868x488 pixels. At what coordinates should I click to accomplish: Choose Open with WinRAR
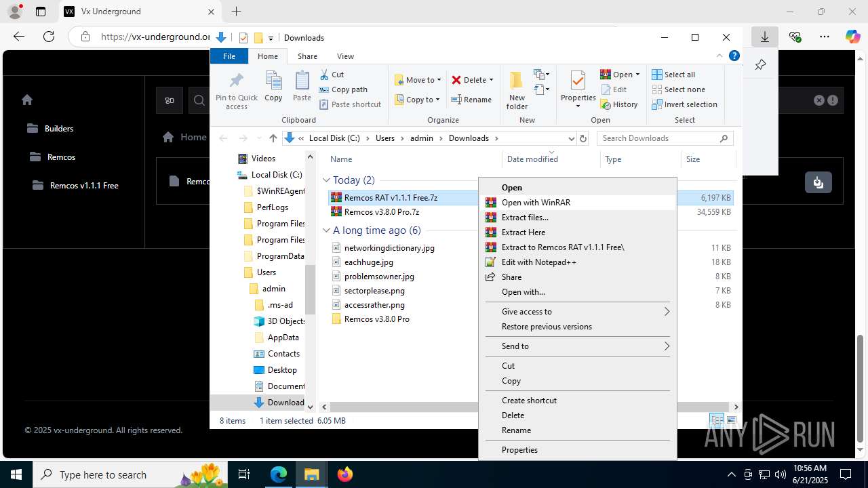pos(578,203)
